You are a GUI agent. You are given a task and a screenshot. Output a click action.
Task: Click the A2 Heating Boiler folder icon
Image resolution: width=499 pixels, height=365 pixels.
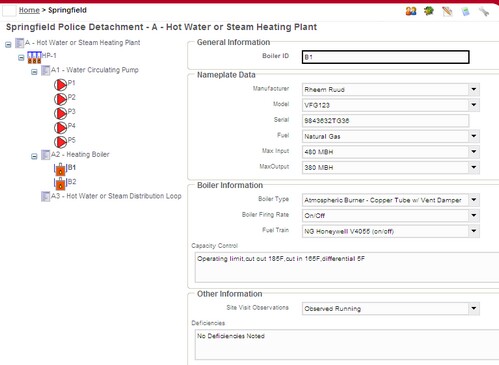[45, 155]
